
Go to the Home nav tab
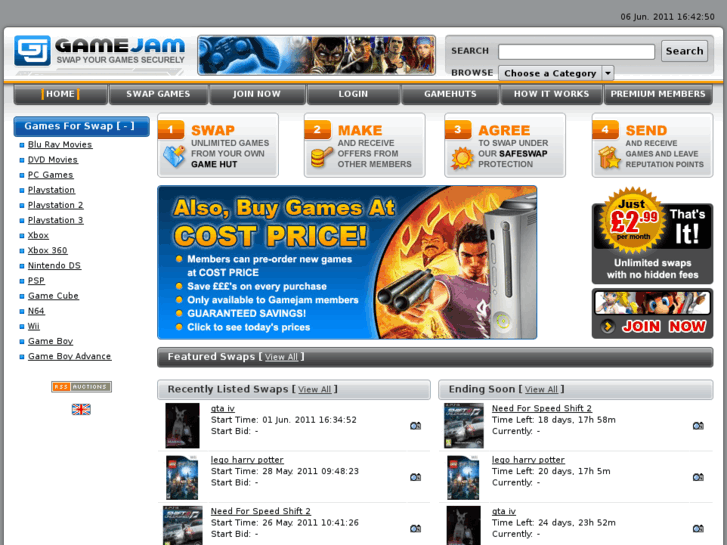(60, 94)
